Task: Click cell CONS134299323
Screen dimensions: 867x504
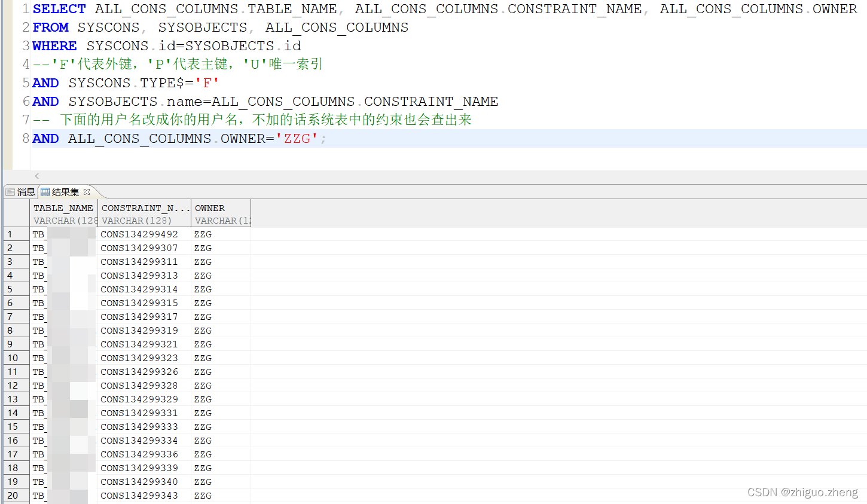Action: tap(144, 358)
